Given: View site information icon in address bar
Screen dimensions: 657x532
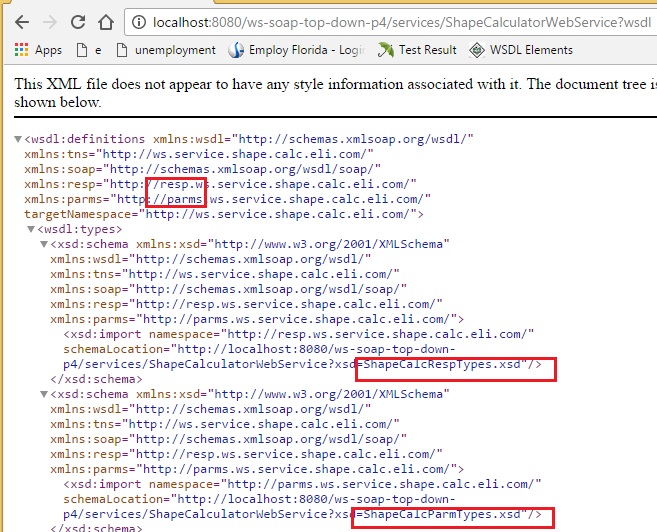Looking at the screenshot, I should pyautogui.click(x=139, y=22).
